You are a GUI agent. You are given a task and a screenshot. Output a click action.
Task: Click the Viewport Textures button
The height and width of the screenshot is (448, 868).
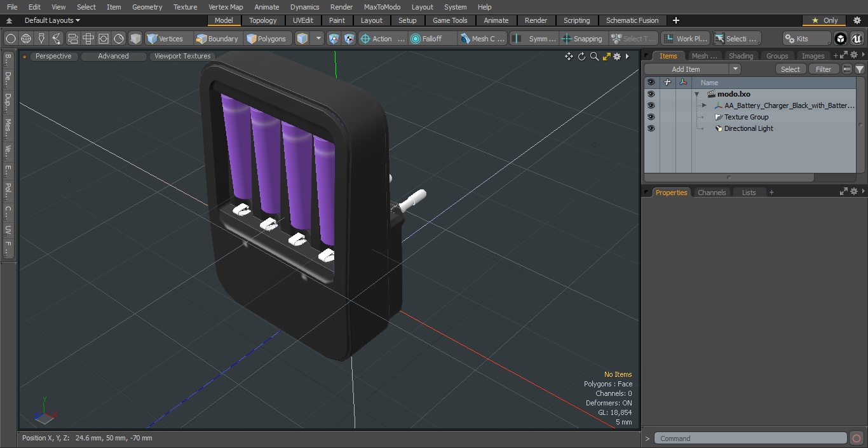(x=182, y=56)
